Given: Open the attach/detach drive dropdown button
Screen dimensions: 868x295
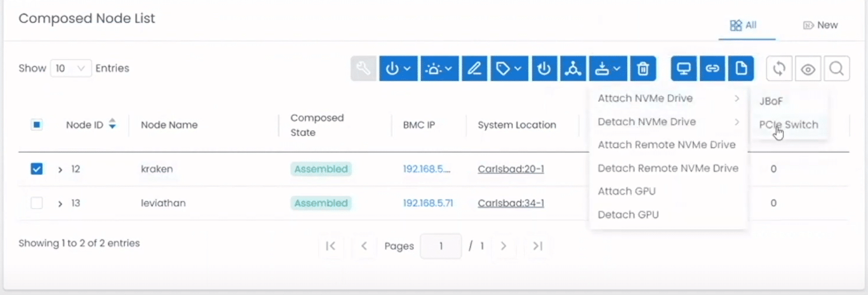Looking at the screenshot, I should tap(608, 68).
